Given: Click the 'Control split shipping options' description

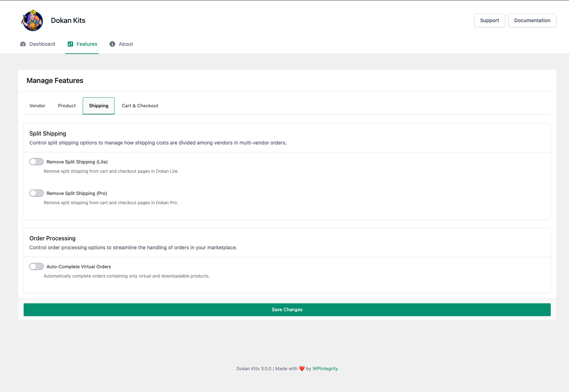Looking at the screenshot, I should pyautogui.click(x=158, y=143).
